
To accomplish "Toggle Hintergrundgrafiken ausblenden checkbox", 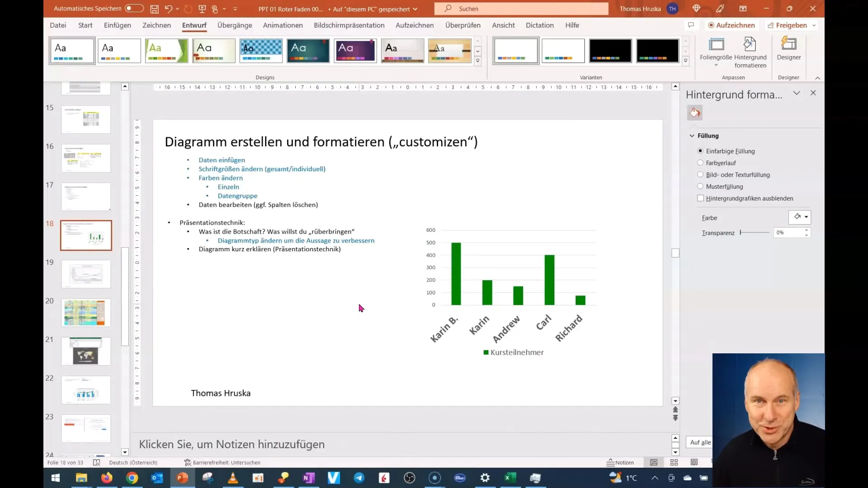I will [x=701, y=198].
